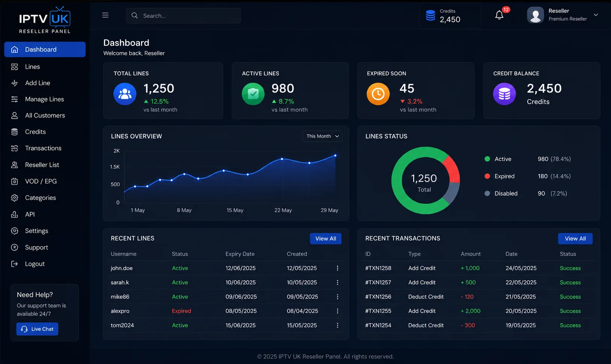Click the Credit Balance coins icon
The width and height of the screenshot is (611, 364).
504,94
